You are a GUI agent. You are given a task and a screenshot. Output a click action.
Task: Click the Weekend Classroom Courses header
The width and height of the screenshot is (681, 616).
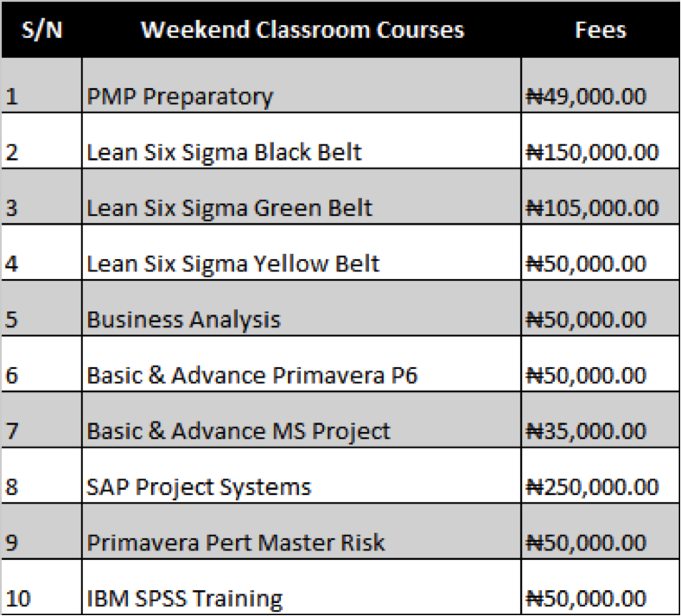tap(302, 30)
